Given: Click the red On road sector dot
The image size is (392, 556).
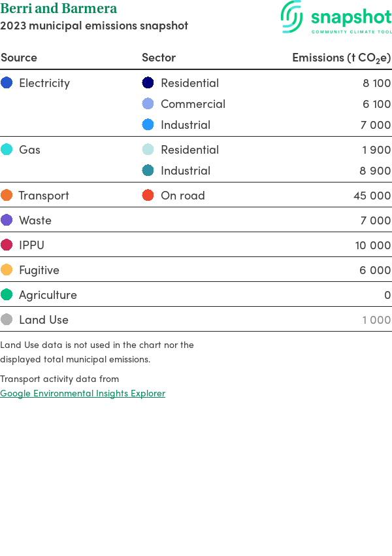Looking at the screenshot, I should coord(148,196).
